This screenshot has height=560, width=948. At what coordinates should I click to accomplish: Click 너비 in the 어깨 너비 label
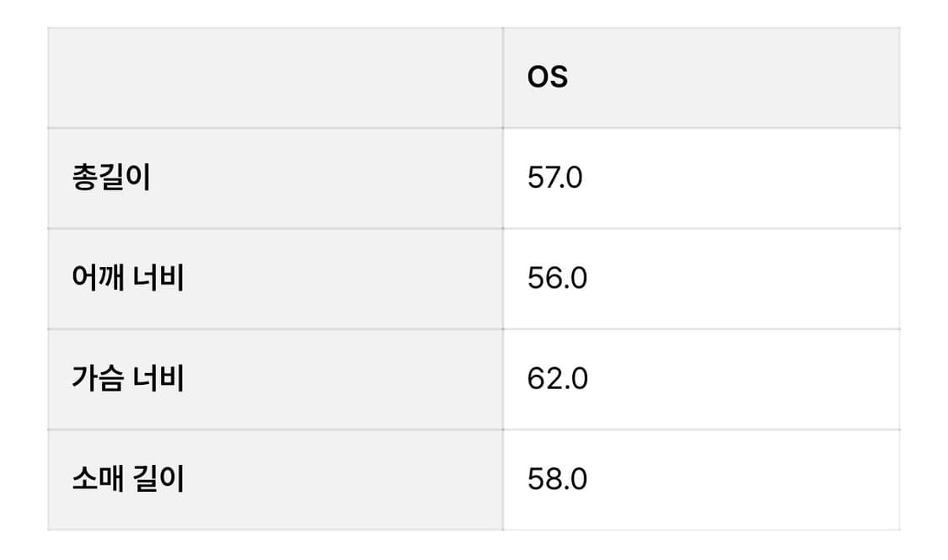(159, 278)
